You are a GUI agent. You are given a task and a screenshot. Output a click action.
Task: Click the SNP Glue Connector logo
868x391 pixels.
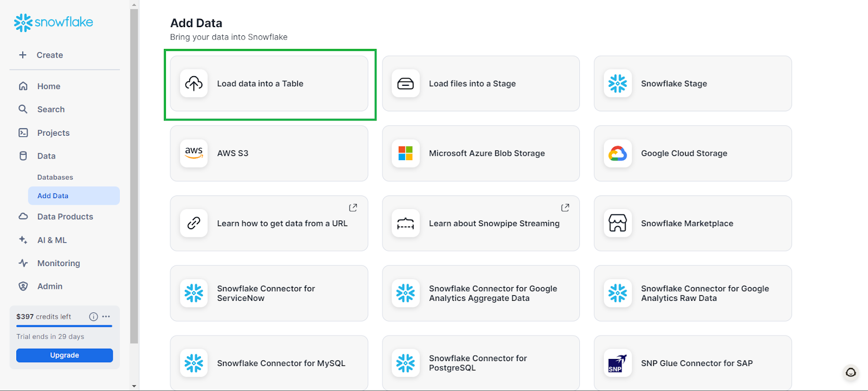617,363
